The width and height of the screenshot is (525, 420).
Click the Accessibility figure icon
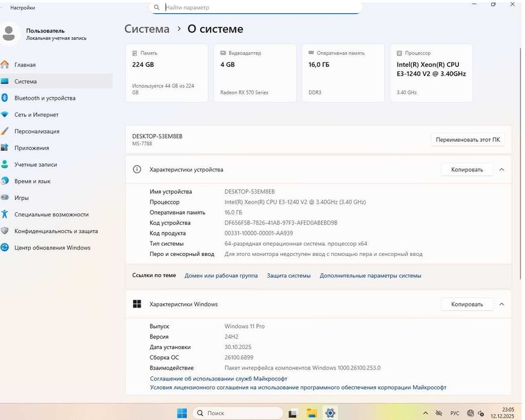coord(5,214)
